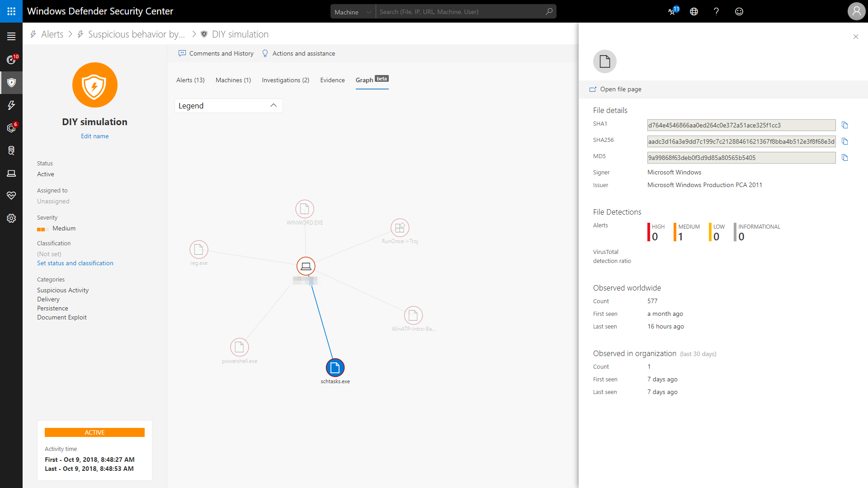Open help using the question mark icon
The height and width of the screenshot is (488, 868).
point(717,11)
